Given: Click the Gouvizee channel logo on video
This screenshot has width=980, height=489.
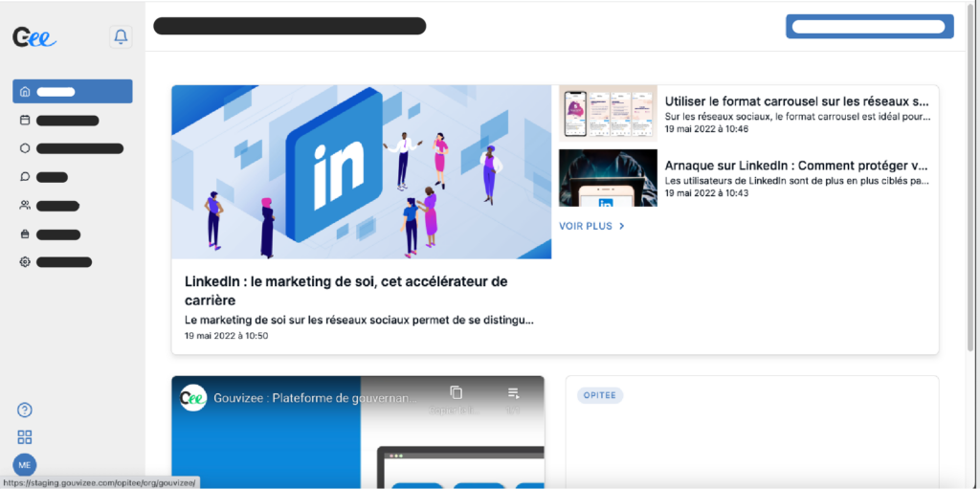Looking at the screenshot, I should tap(193, 398).
